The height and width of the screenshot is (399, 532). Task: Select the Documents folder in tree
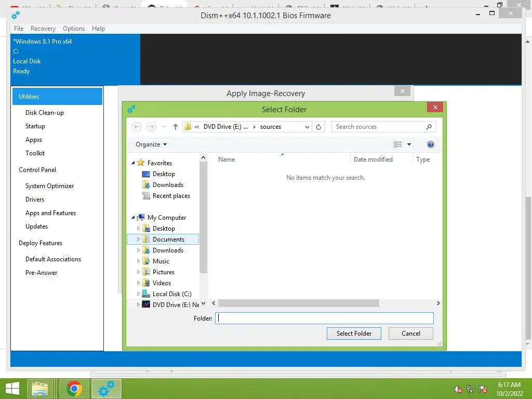[168, 240]
